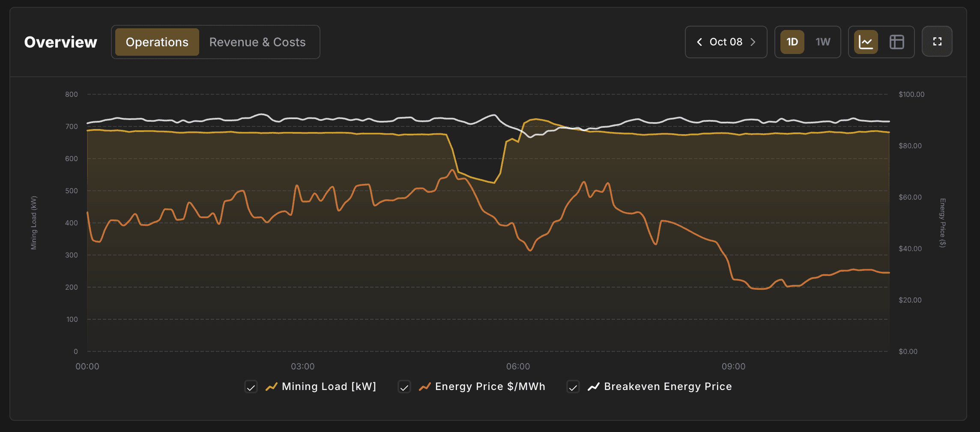Enter fullscreen mode
This screenshot has height=432, width=980.
(937, 42)
